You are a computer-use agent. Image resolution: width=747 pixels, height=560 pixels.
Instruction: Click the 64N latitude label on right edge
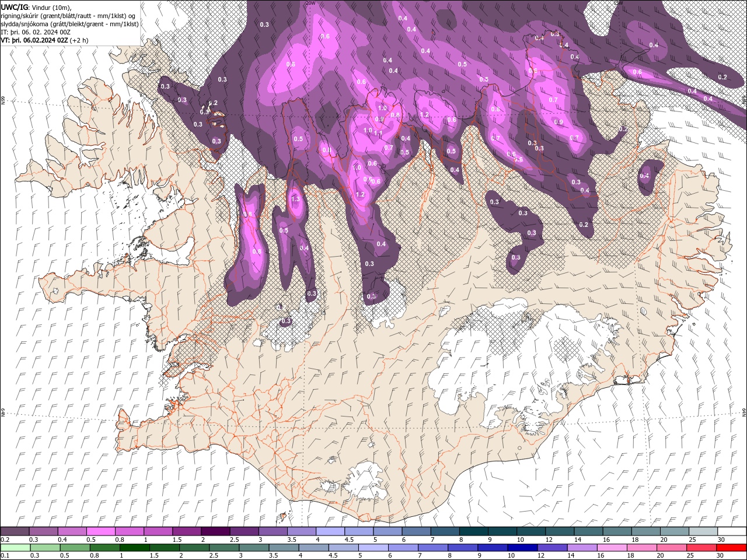(x=744, y=412)
